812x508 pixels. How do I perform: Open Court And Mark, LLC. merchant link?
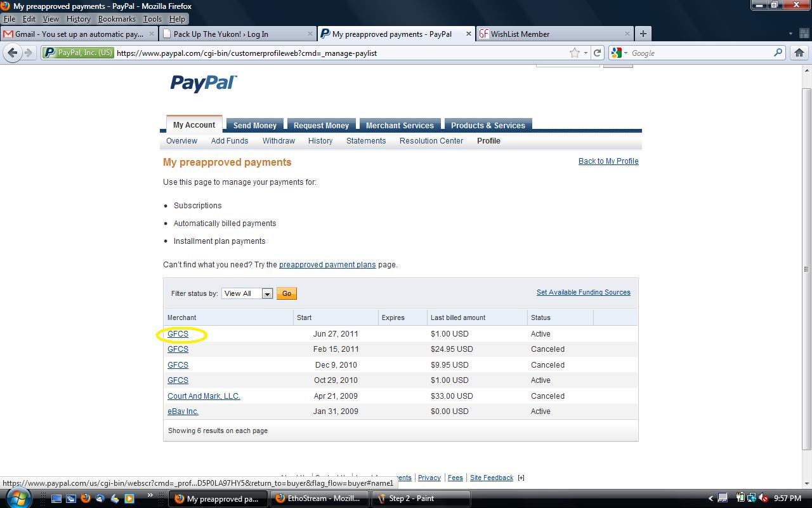(x=204, y=396)
